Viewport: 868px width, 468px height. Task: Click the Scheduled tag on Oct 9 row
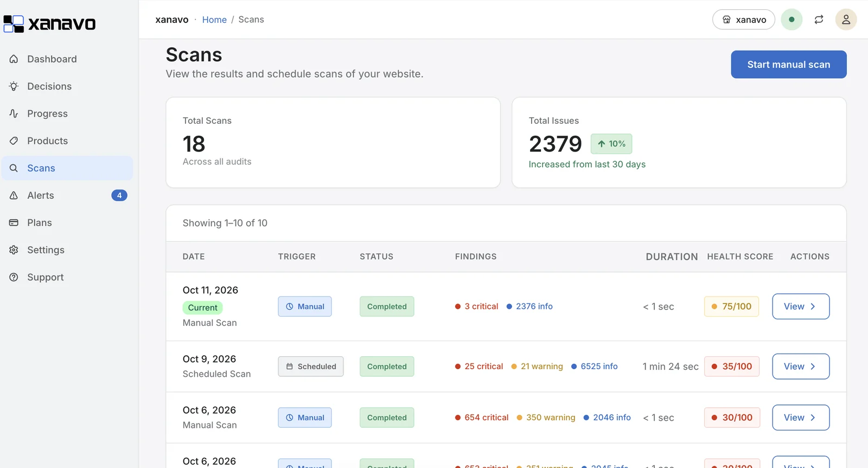311,366
